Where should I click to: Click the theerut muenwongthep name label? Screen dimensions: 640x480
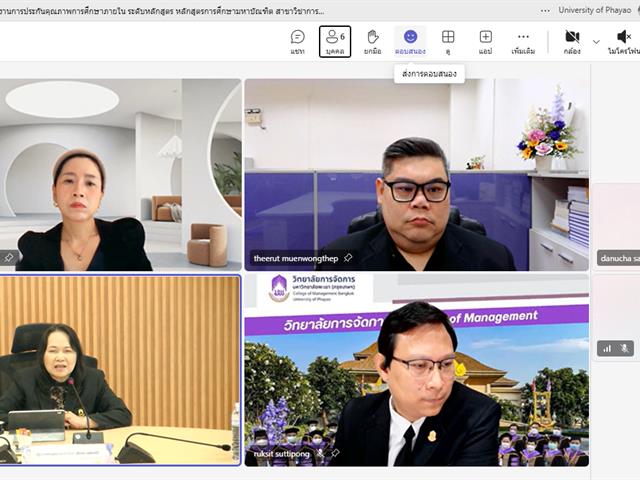pyautogui.click(x=296, y=258)
